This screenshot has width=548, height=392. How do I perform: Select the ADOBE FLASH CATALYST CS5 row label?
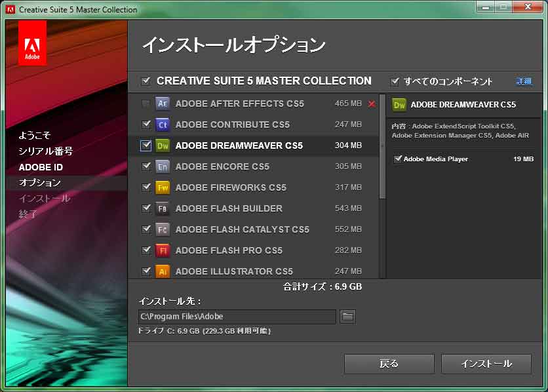point(242,229)
